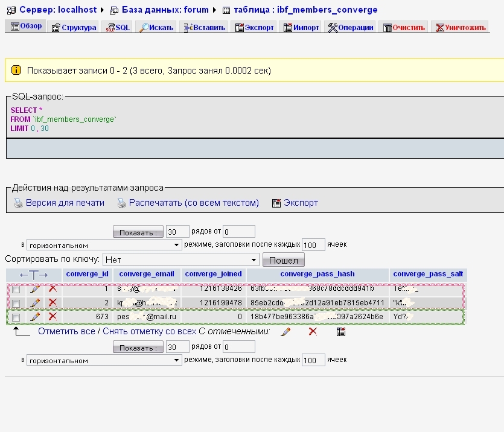Switch to the Структура tab
Viewport: 504px width, 432px height.
coord(74,28)
